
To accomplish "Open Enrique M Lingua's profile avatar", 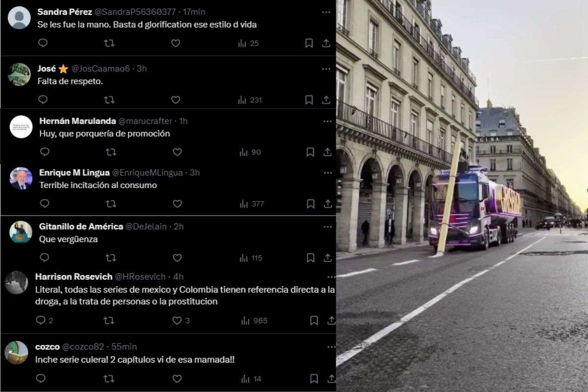I will click(x=21, y=178).
